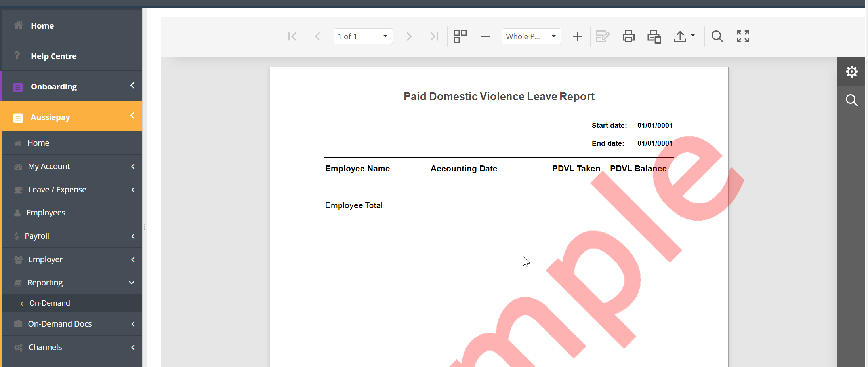868x367 pixels.
Task: Go to previous report page
Action: pyautogui.click(x=317, y=36)
